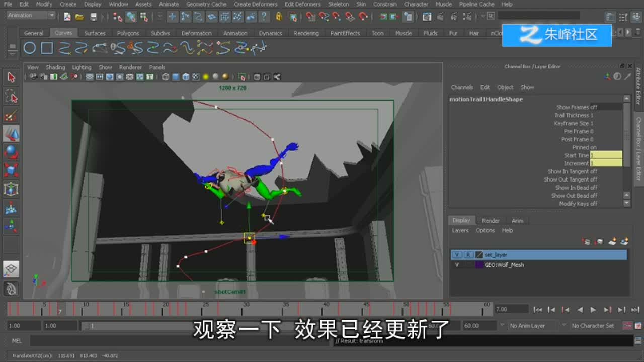Open the Animate menu
This screenshot has width=644, height=362.
tap(169, 4)
